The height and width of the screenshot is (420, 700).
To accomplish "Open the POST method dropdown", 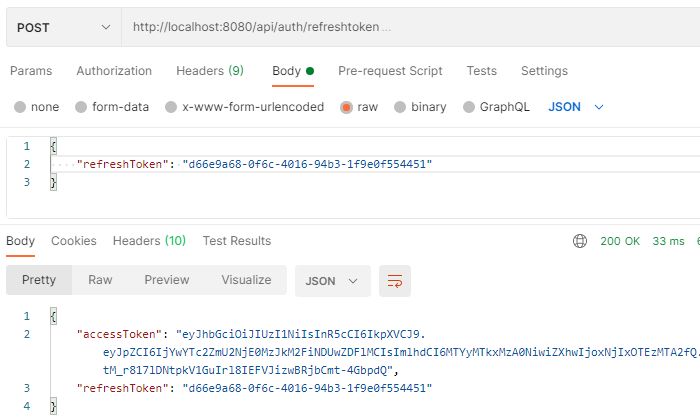I will click(63, 27).
